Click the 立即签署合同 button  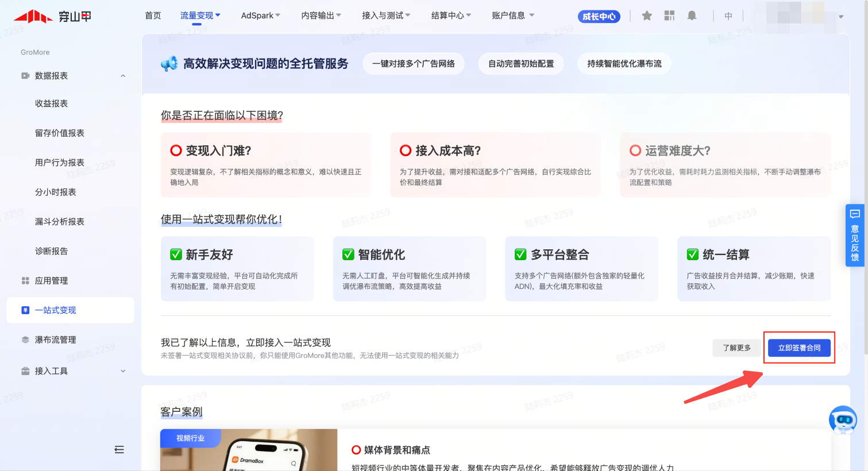pos(799,348)
